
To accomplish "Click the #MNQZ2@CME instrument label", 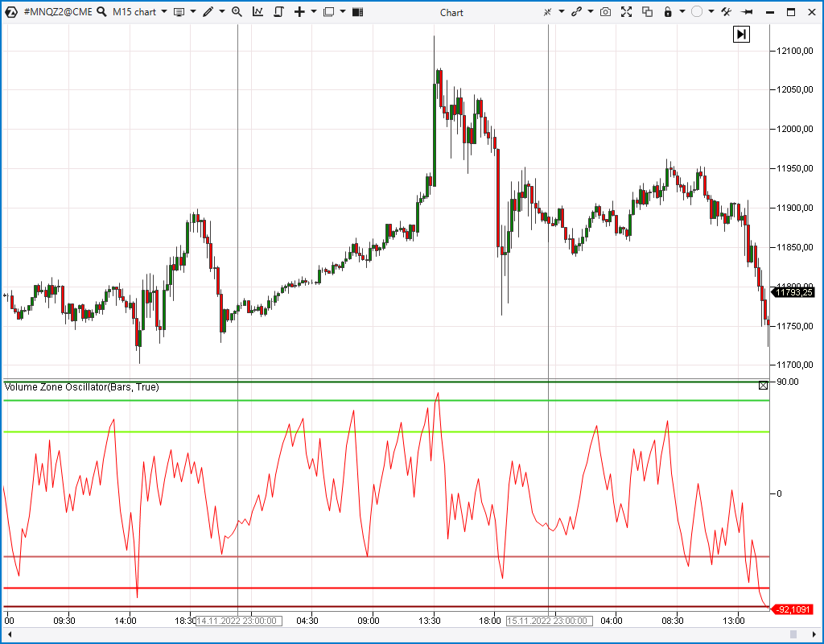I will [57, 12].
